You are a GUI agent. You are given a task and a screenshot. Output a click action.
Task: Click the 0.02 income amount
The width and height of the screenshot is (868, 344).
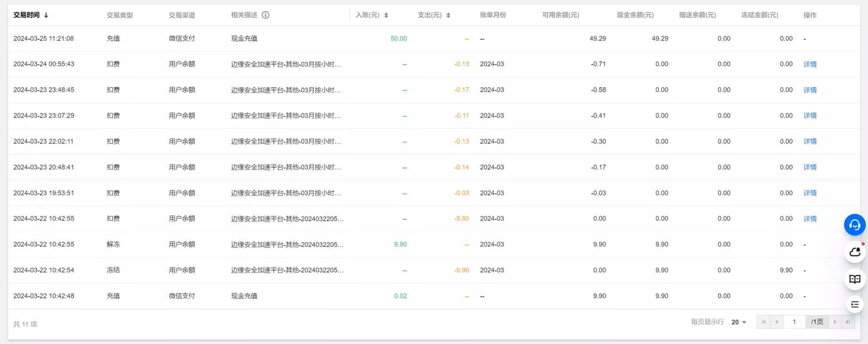(x=401, y=296)
